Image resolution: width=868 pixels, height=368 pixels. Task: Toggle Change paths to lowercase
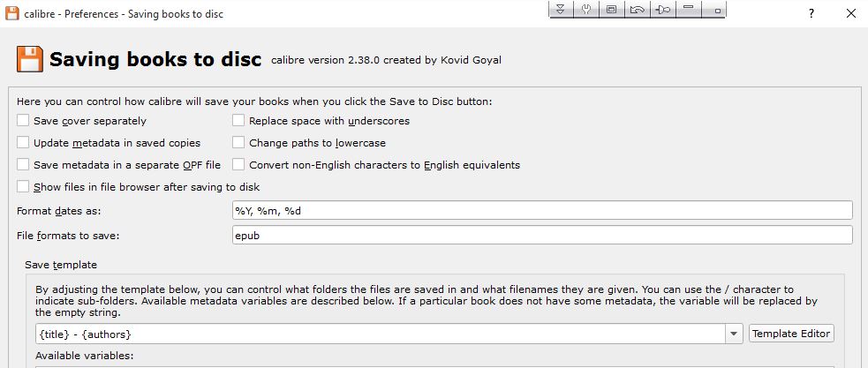(238, 143)
